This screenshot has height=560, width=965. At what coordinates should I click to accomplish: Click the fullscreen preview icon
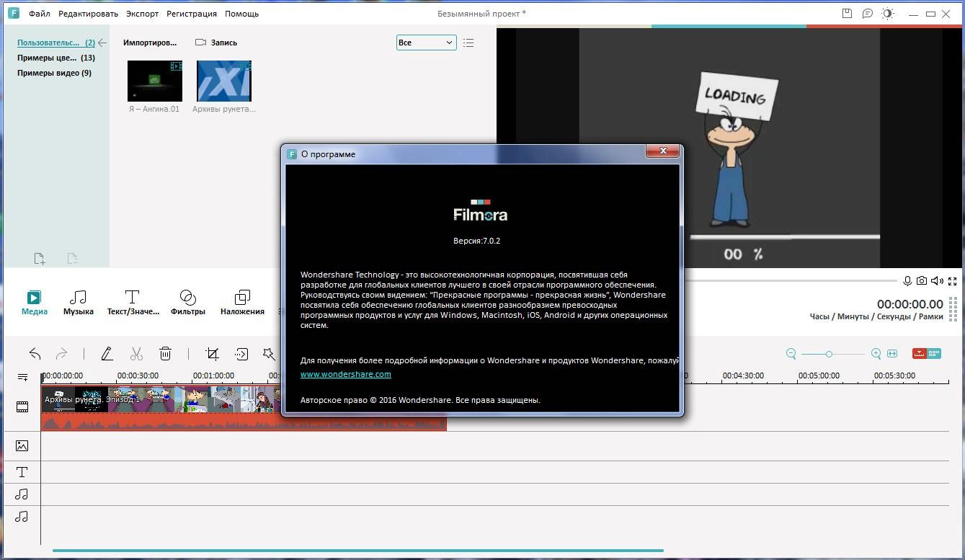[953, 281]
